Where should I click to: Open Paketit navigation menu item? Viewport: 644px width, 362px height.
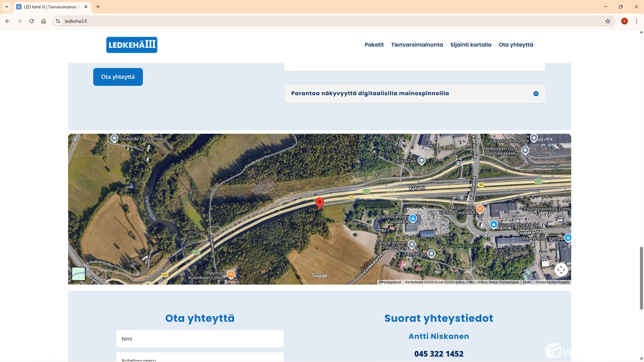374,45
